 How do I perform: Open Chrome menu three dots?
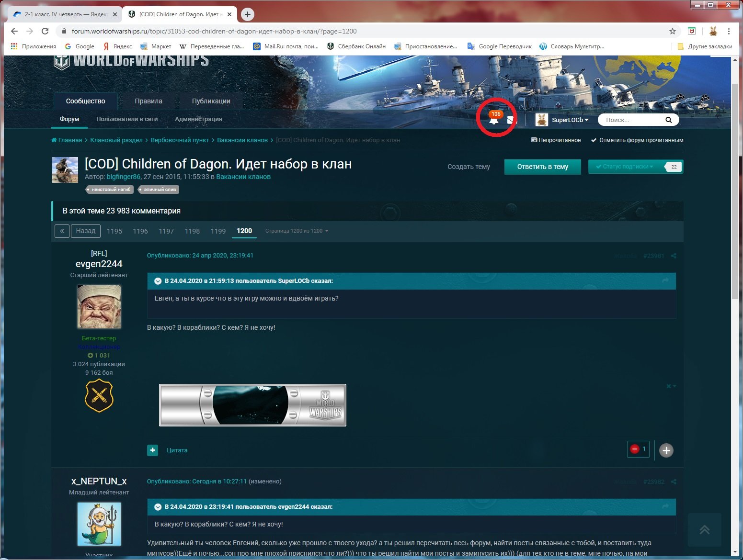(x=729, y=31)
